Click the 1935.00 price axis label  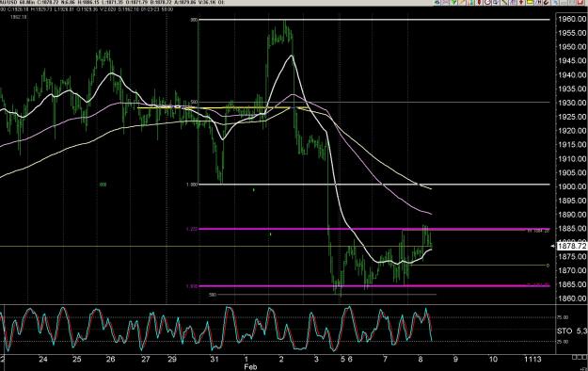571,89
